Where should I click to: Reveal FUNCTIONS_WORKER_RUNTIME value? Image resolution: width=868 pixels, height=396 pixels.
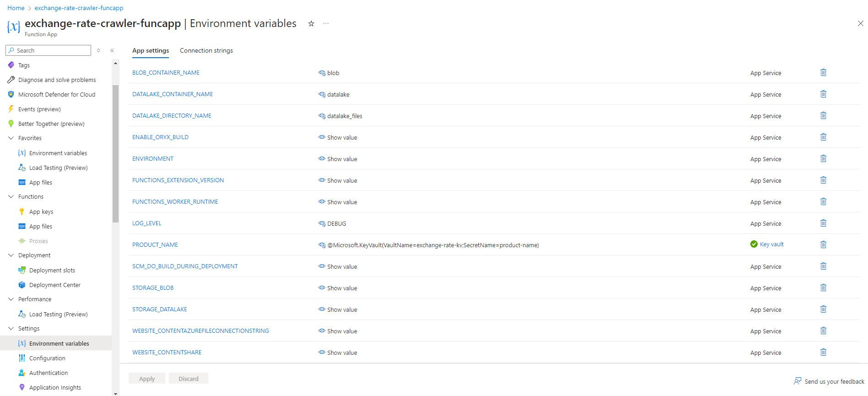338,202
